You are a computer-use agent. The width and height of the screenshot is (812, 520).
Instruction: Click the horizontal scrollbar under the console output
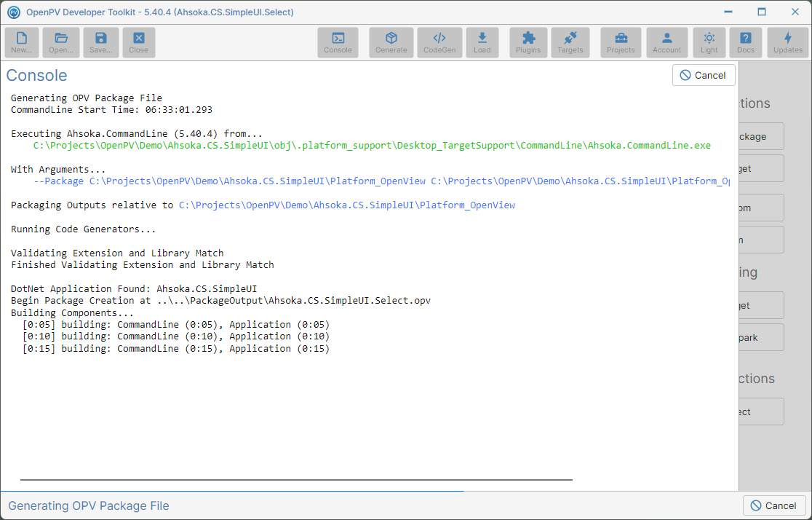pyautogui.click(x=296, y=480)
